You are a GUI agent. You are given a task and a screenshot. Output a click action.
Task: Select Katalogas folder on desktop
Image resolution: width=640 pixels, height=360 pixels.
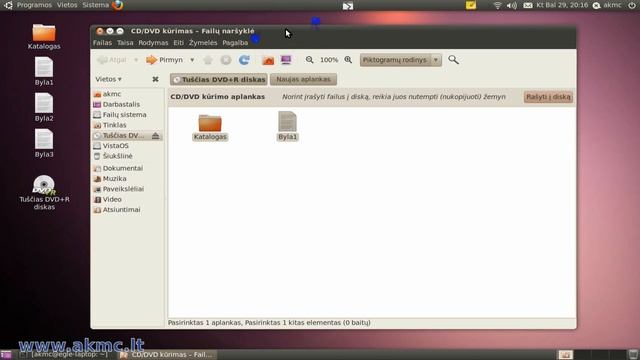tap(44, 37)
